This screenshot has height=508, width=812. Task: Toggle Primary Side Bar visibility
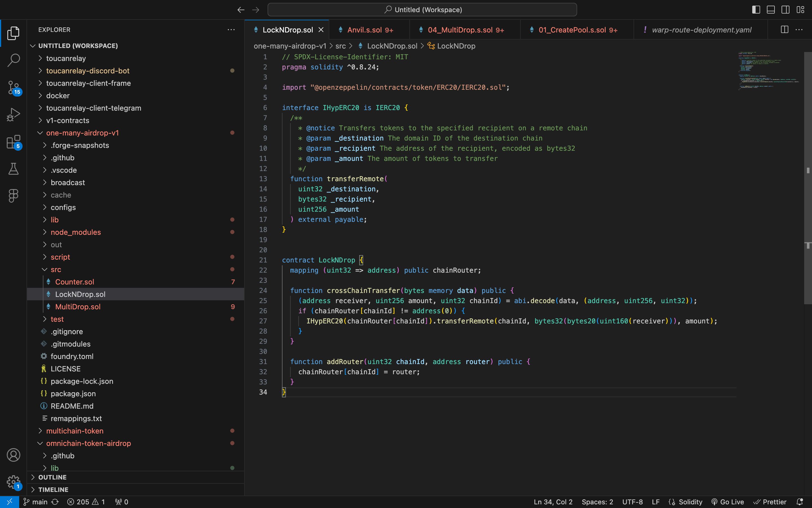click(756, 10)
